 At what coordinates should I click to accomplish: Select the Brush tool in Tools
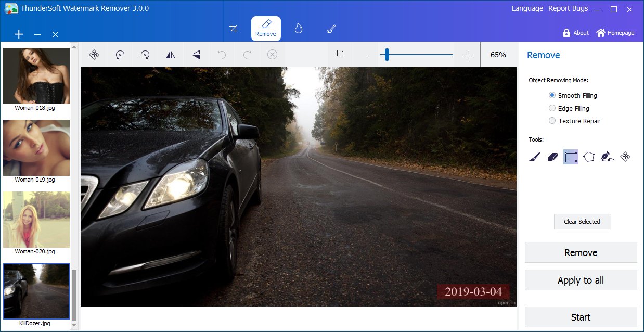point(534,157)
